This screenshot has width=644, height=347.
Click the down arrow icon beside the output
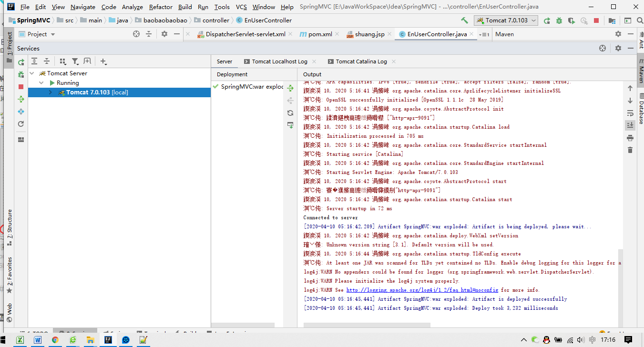click(630, 101)
